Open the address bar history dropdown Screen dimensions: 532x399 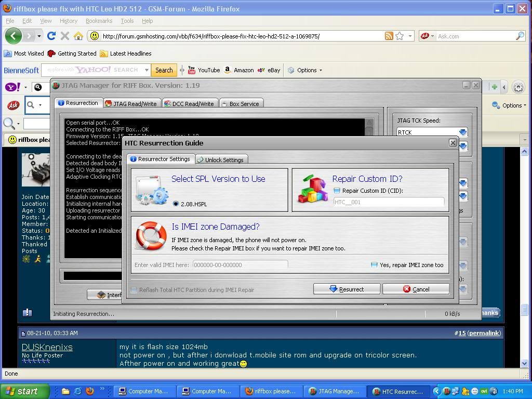pyautogui.click(x=410, y=36)
